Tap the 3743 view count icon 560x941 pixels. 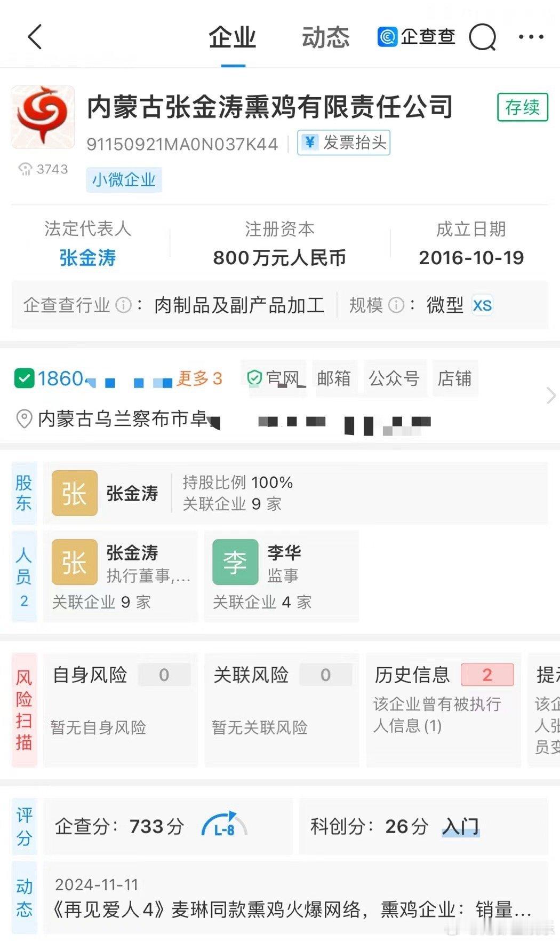[x=25, y=169]
